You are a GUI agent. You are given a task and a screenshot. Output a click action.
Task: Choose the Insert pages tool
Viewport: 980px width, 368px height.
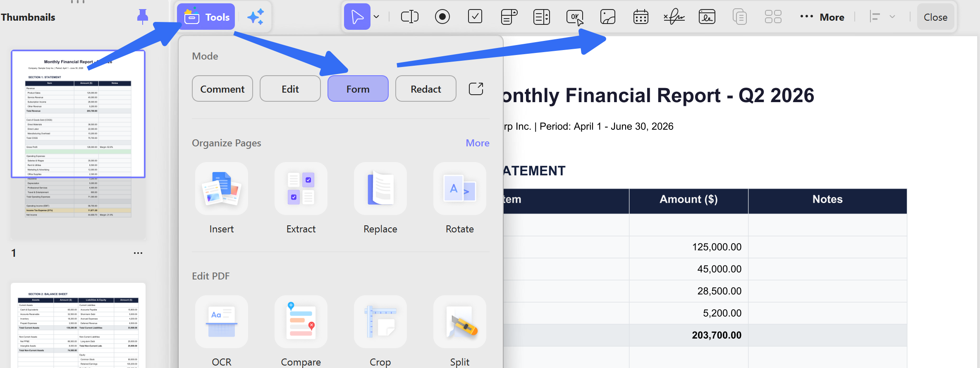click(222, 199)
